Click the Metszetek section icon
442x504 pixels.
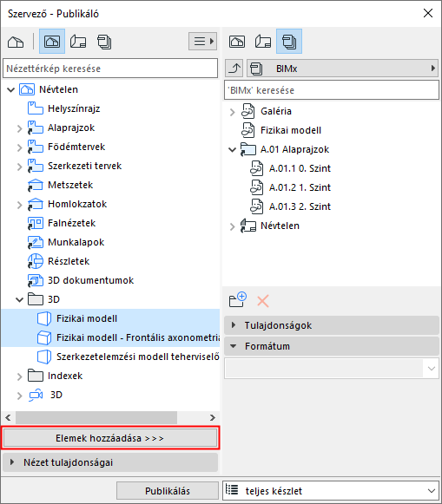[36, 185]
